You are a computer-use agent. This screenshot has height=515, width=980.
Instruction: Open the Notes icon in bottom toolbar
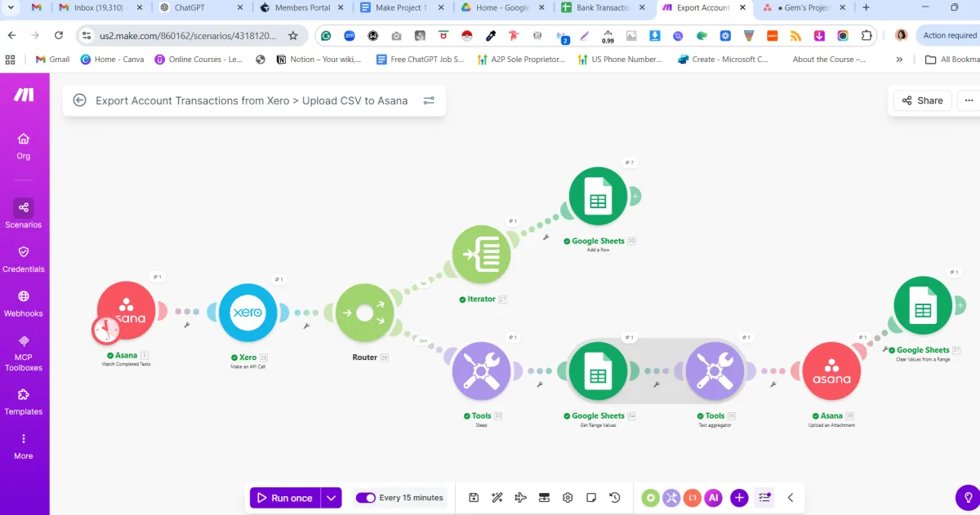[x=592, y=497]
